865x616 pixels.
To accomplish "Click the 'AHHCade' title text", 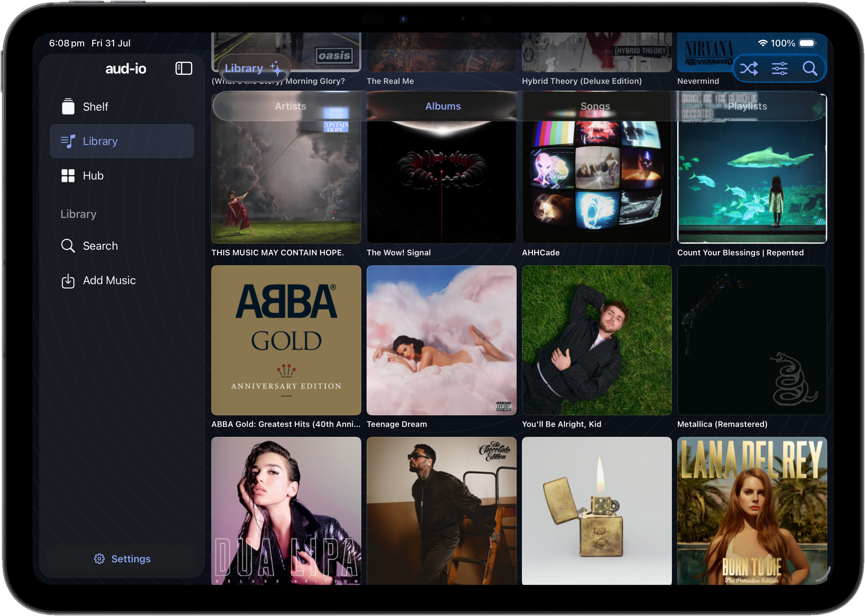I will [x=541, y=253].
